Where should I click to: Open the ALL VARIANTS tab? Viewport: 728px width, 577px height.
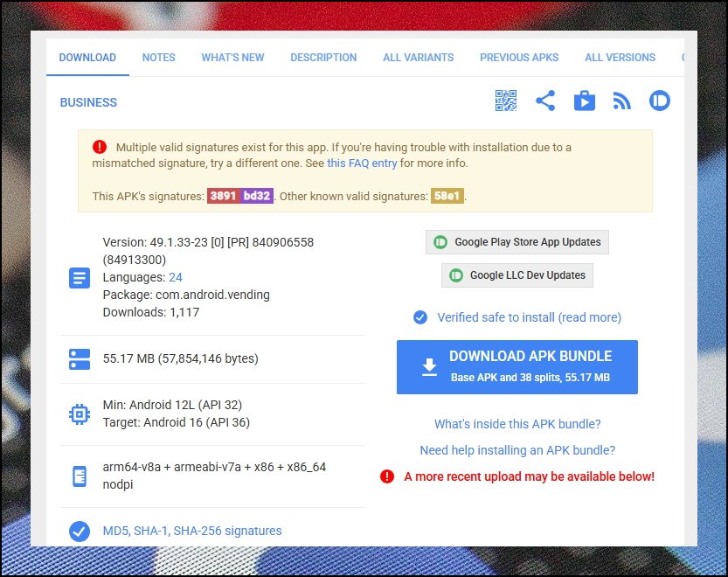[x=419, y=57]
